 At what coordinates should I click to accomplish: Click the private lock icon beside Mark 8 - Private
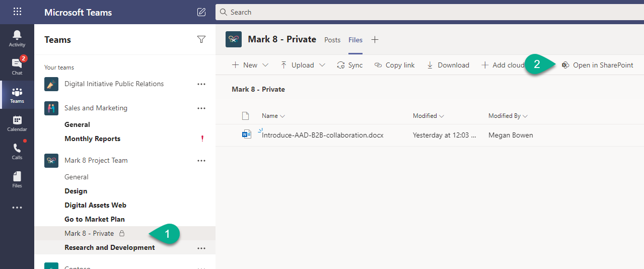pyautogui.click(x=122, y=233)
